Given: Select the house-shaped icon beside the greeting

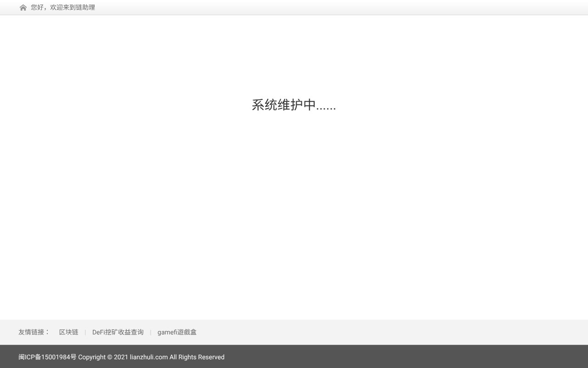Looking at the screenshot, I should click(23, 7).
